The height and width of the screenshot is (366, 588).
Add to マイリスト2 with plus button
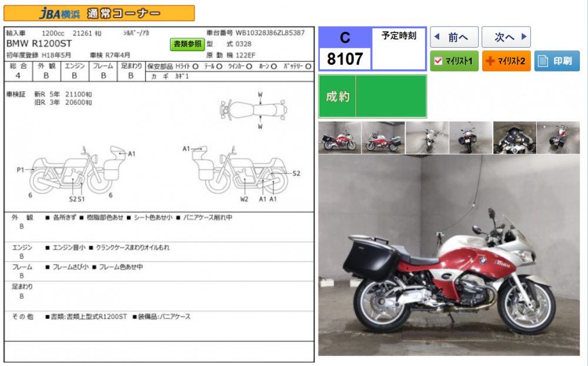click(506, 61)
